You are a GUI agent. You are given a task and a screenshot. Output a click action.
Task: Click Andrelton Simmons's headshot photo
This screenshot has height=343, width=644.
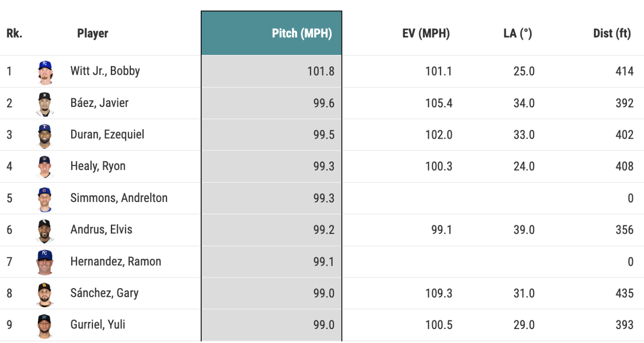pyautogui.click(x=45, y=199)
